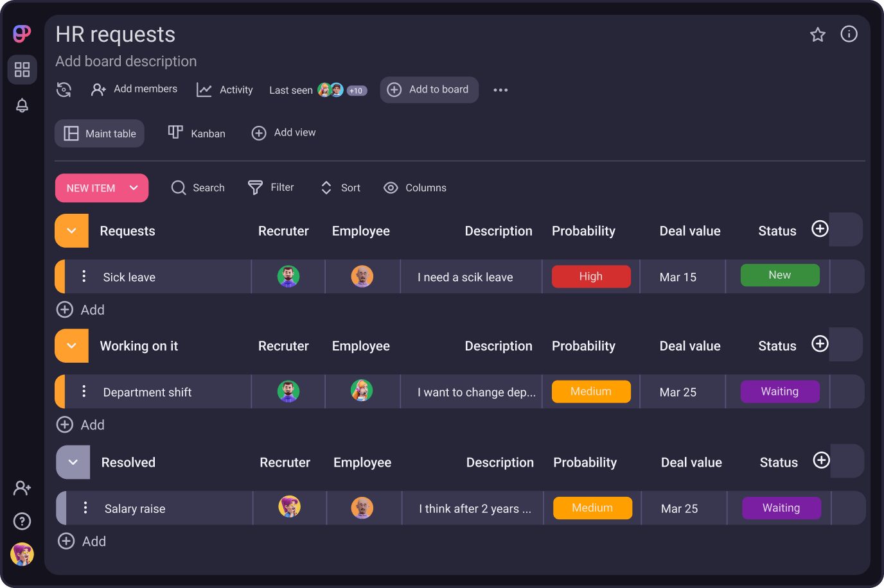Expand the New Item dropdown arrow
The image size is (884, 588).
[x=134, y=187]
